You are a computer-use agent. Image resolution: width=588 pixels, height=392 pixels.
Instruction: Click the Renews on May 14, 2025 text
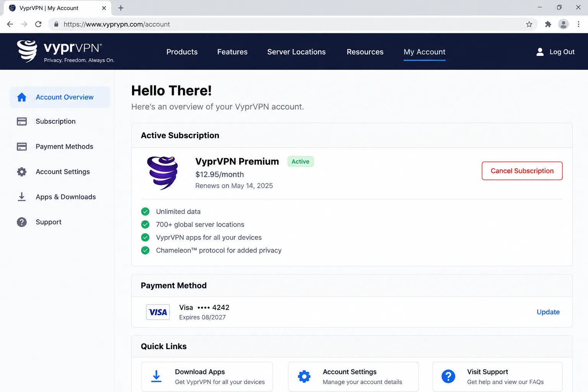234,186
